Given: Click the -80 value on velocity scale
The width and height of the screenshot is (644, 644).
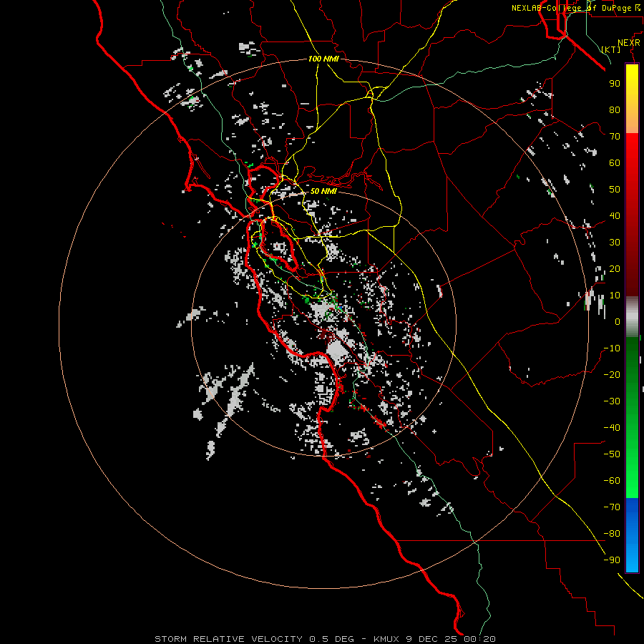Looking at the screenshot, I should pyautogui.click(x=612, y=534).
